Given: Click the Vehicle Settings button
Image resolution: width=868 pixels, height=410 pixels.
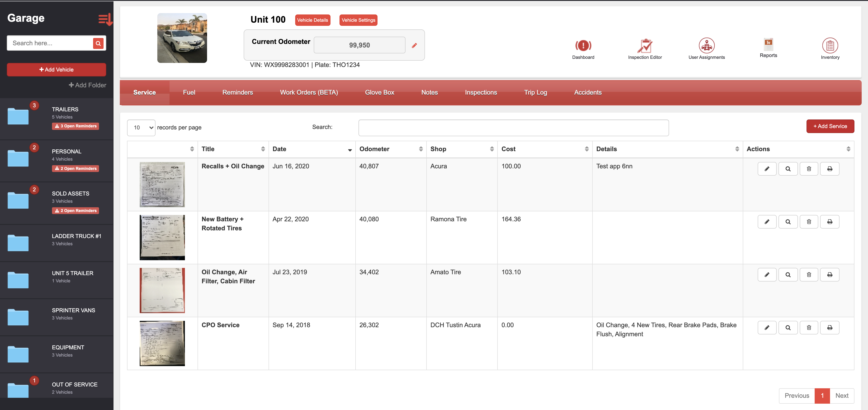Looking at the screenshot, I should pos(358,20).
